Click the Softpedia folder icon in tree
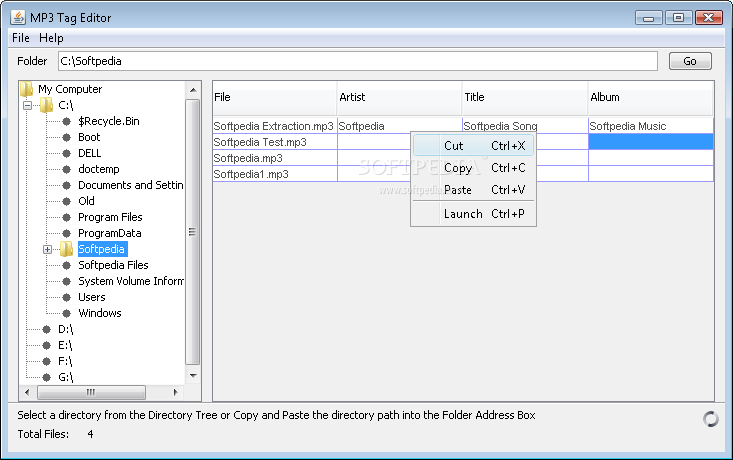Image resolution: width=733 pixels, height=460 pixels. coord(66,249)
